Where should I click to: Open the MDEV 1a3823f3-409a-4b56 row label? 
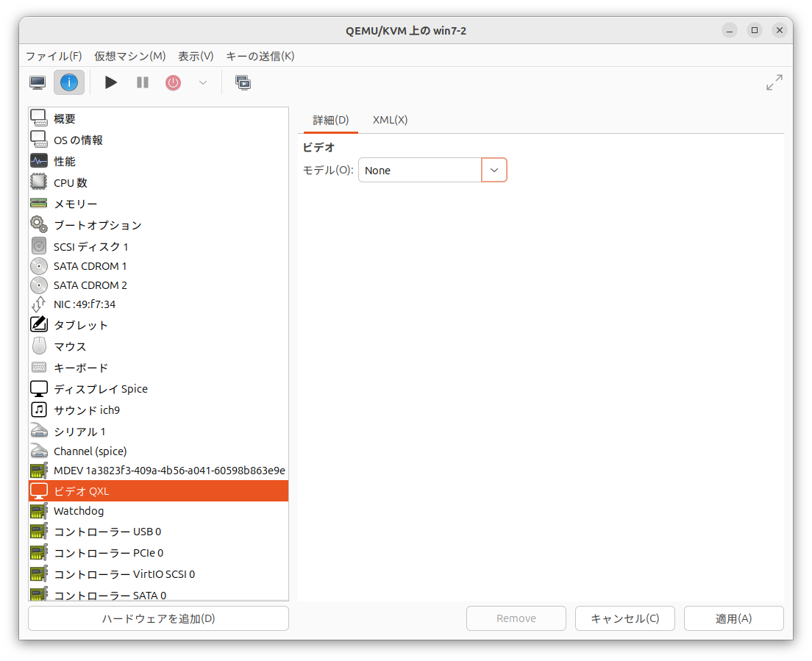click(x=169, y=471)
